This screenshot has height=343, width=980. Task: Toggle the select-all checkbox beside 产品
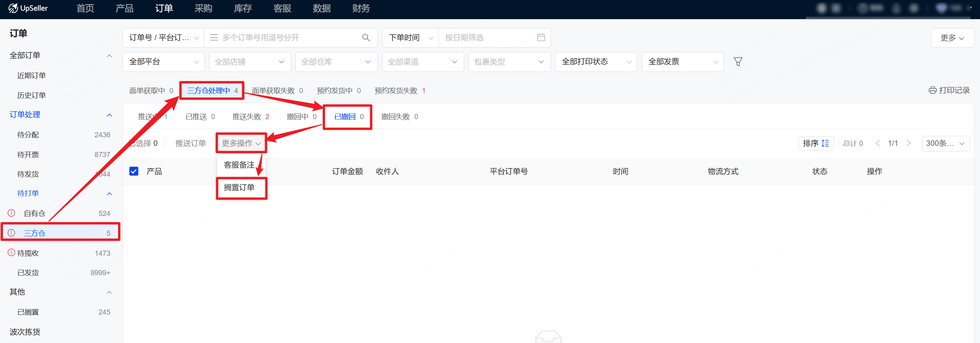coord(134,171)
